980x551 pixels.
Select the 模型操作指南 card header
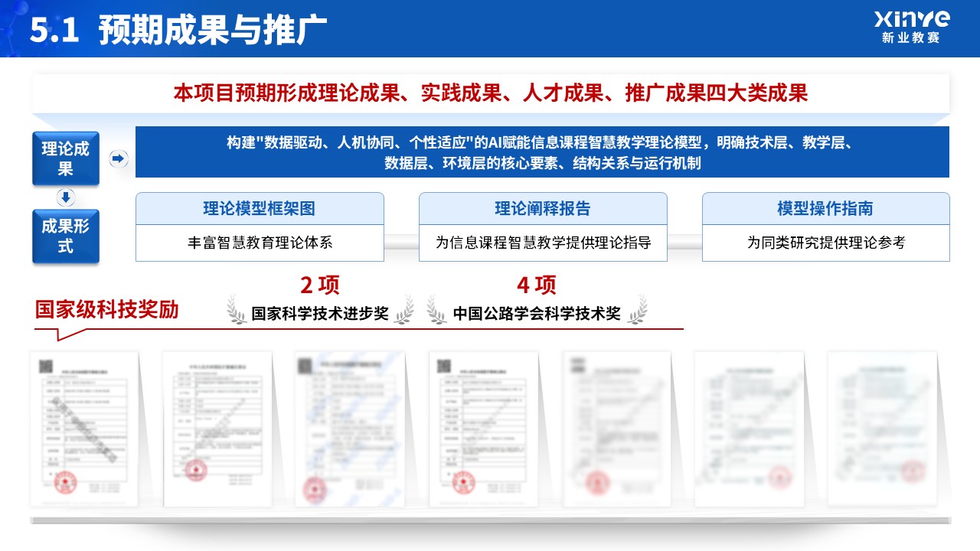pyautogui.click(x=825, y=208)
